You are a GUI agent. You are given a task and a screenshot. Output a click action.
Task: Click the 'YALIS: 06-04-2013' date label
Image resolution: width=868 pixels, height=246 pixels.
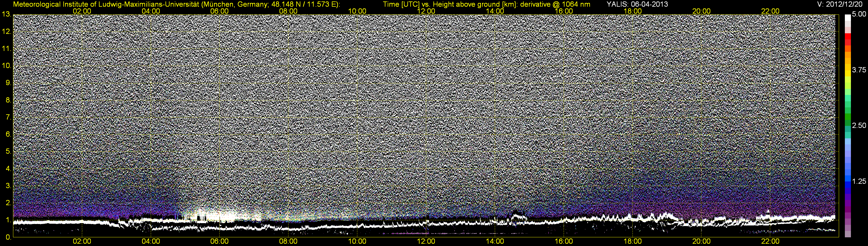[637, 4]
